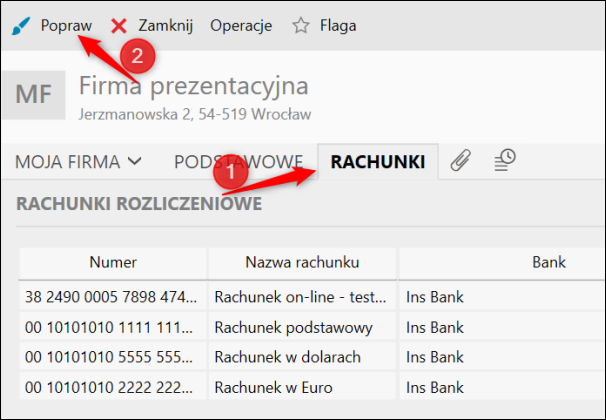Switch to the PODSTAWOWE tab

point(238,162)
